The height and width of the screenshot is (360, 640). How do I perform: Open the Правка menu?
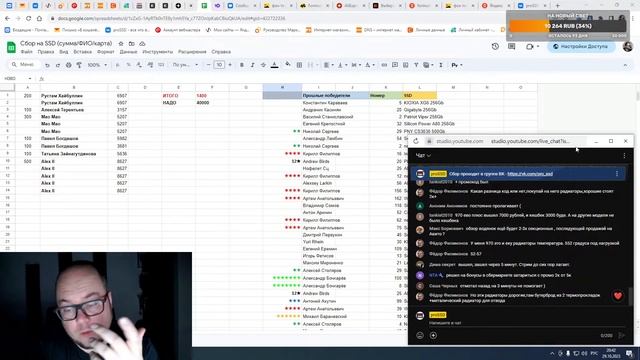point(46,52)
